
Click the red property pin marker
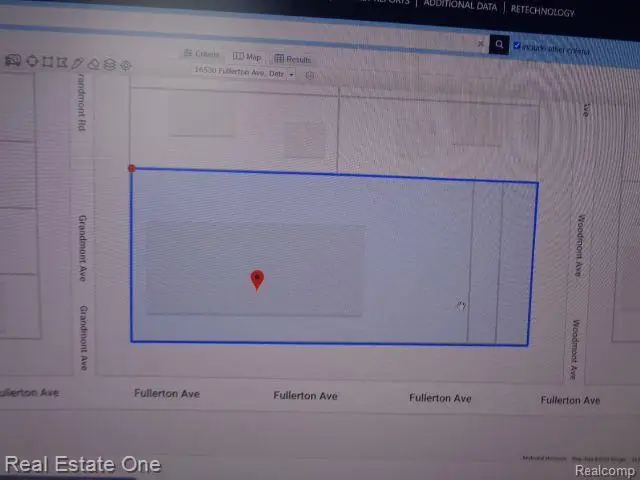tap(257, 279)
